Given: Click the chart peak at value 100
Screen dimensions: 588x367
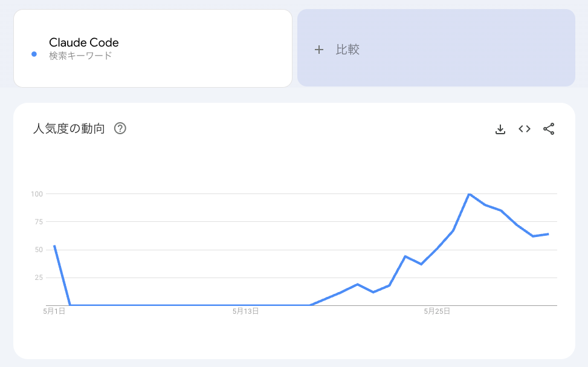Looking at the screenshot, I should click(x=469, y=194).
